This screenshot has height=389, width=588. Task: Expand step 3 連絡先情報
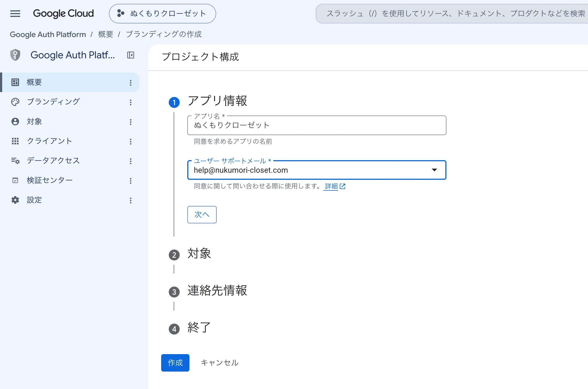point(217,290)
